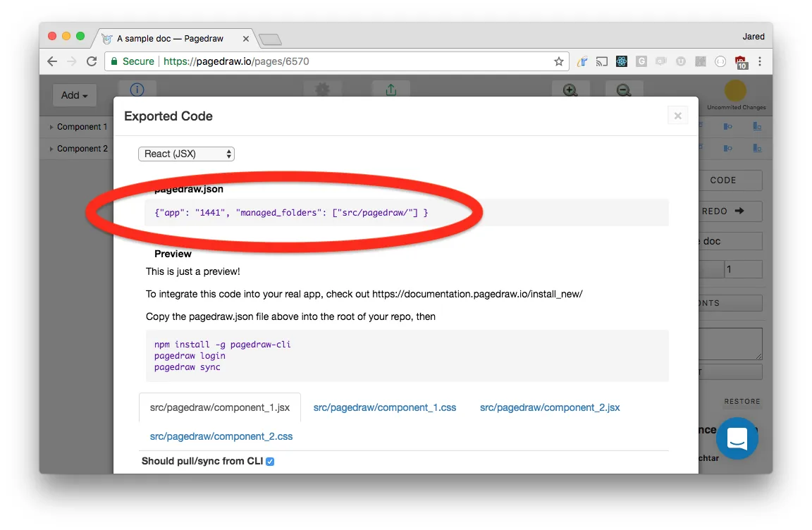Viewport: 812px width, 530px height.
Task: Click the doc name field in sidebar
Action: [731, 241]
